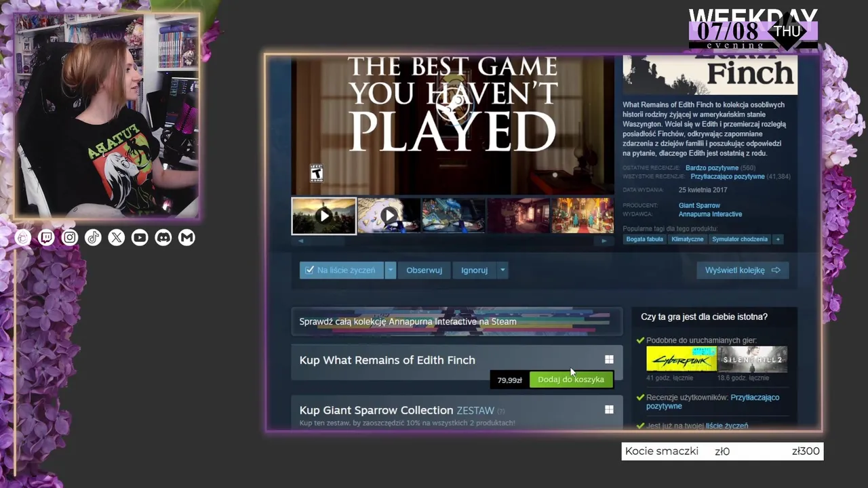Click Kup What Remains of Edith Finch heading
This screenshot has width=868, height=488.
[387, 360]
